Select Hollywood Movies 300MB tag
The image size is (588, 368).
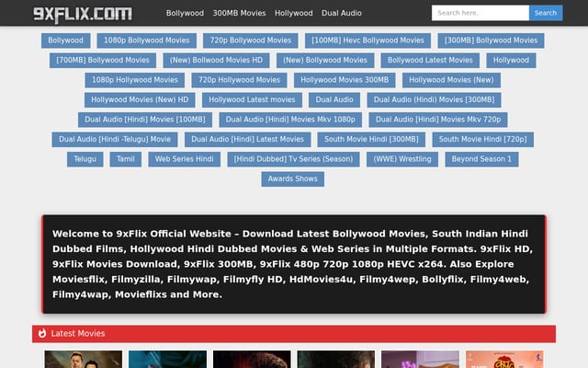coord(345,80)
